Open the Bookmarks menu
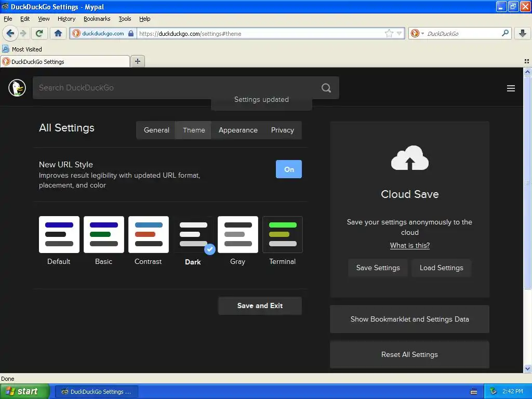The width and height of the screenshot is (532, 399). pyautogui.click(x=97, y=19)
